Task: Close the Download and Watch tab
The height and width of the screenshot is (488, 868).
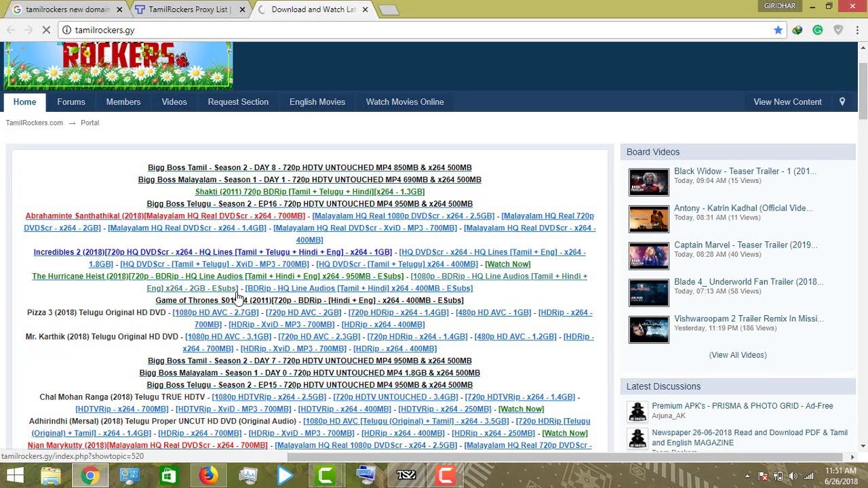Action: (366, 9)
